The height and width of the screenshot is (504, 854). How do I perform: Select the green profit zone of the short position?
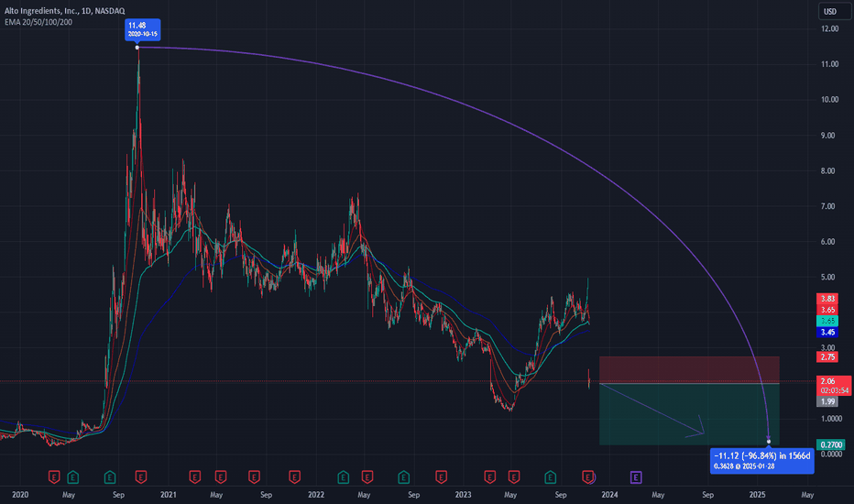point(689,414)
